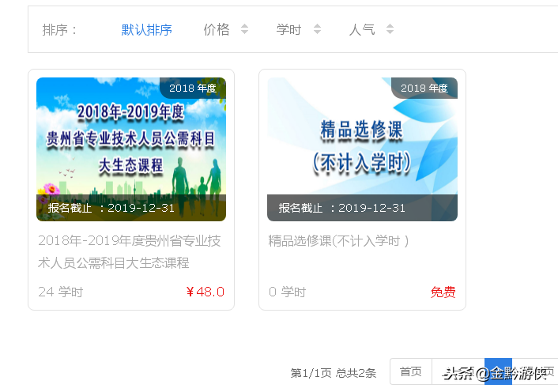Click 报名截止 bar on 精品选修课 card
Screen dimensions: 558x392
pos(362,208)
